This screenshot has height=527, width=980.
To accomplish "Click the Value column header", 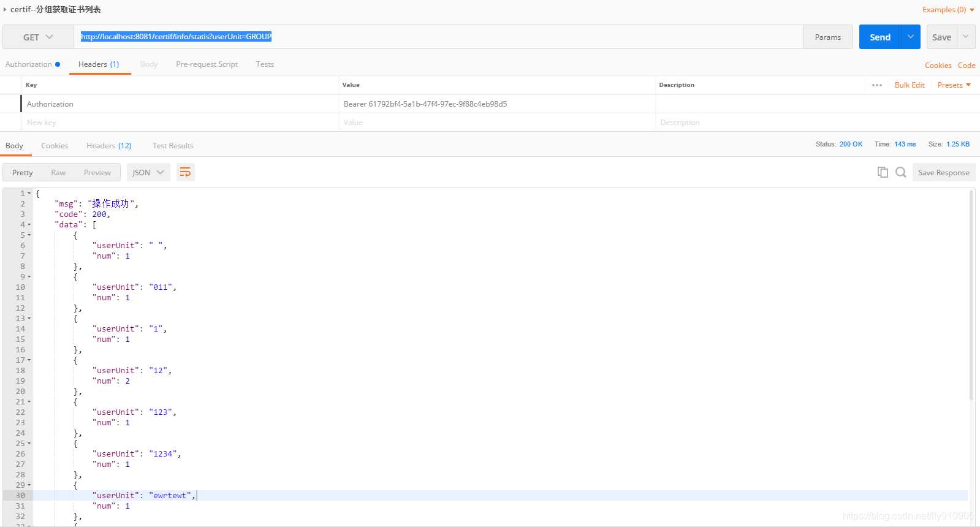I will tap(351, 85).
